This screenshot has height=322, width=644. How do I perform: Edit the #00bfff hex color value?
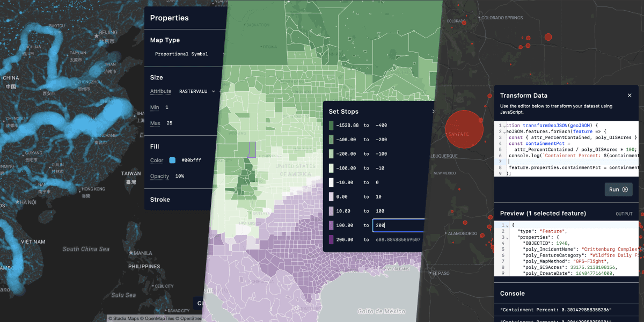[x=192, y=160]
